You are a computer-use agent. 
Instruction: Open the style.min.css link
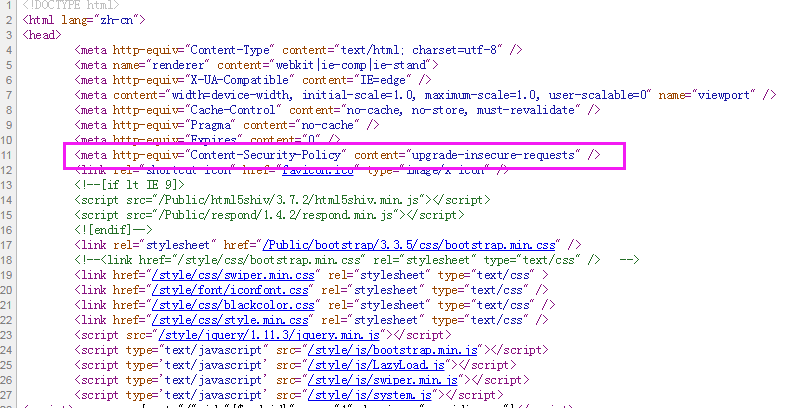point(230,320)
